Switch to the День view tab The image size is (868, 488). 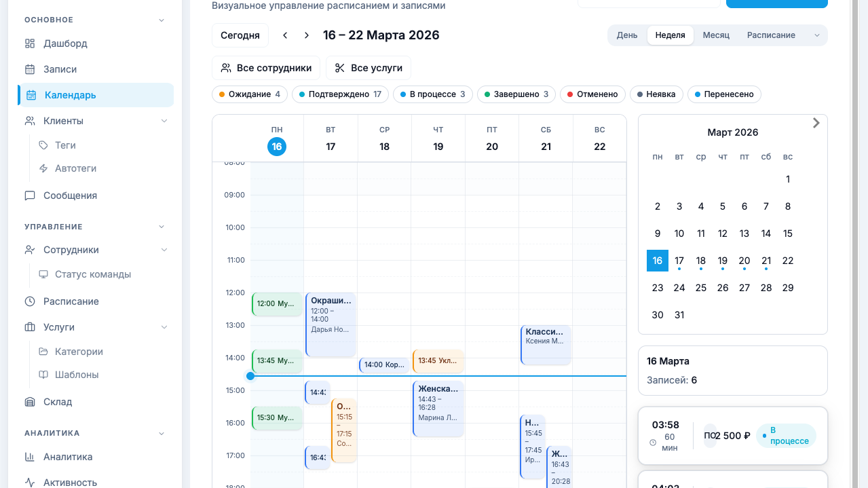point(626,35)
